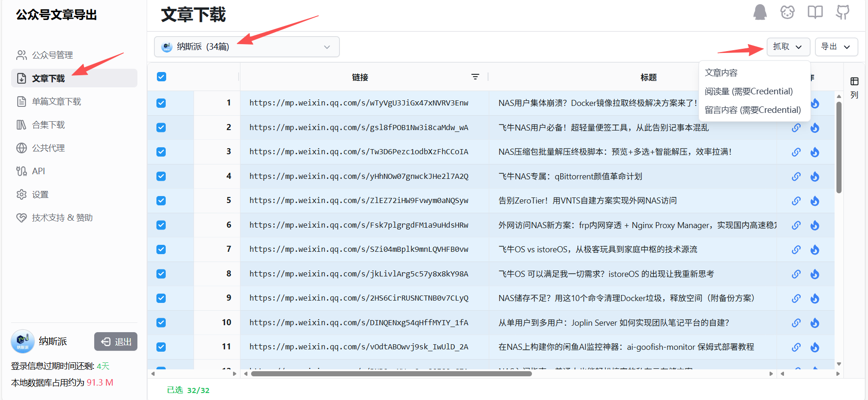Click the title 飞牛NAS专属：qBittorrent颜值革命计划
868x400 pixels.
pos(570,177)
